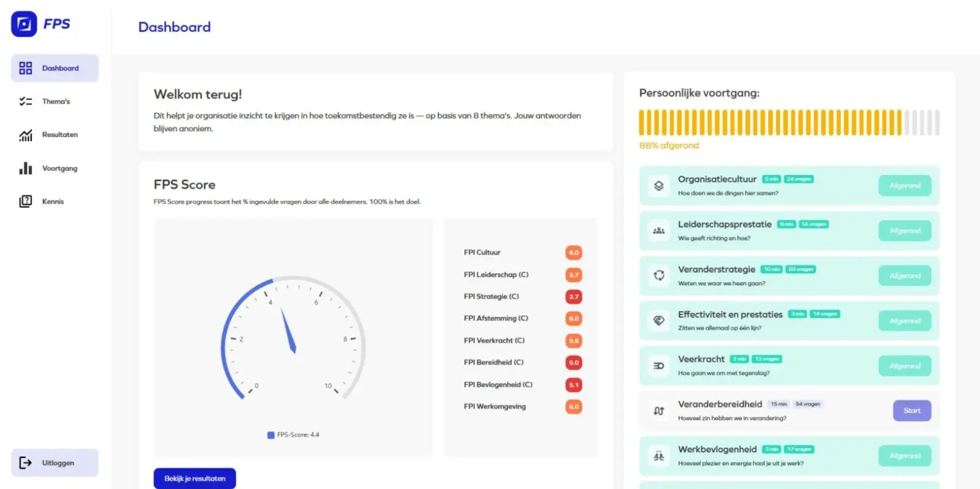
Task: Open Thema's in the sidebar
Action: 55,102
